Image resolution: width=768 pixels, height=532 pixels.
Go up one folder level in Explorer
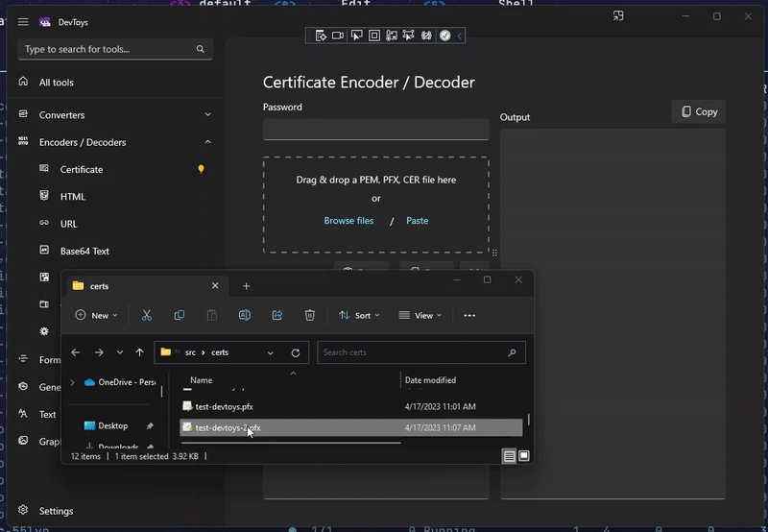139,352
